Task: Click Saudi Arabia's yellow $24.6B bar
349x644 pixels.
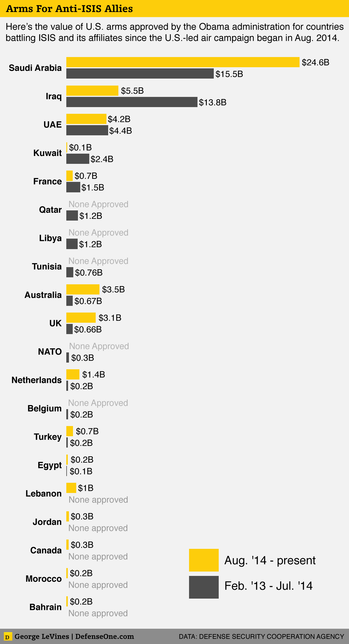Action: tap(183, 62)
